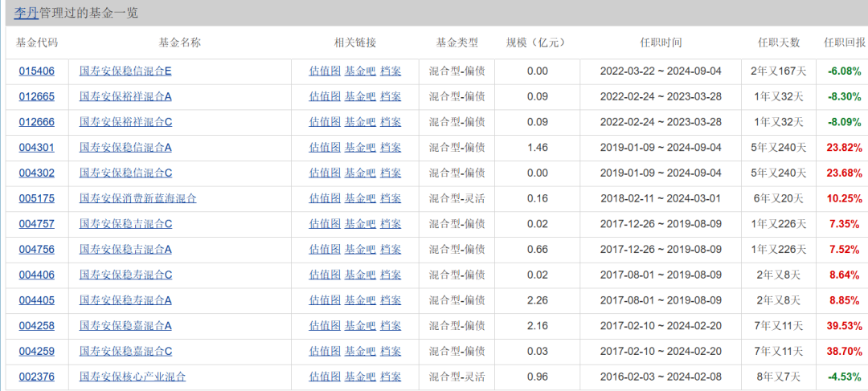Select the 8年又7天 tenure cell
This screenshot has width=868, height=391.
pyautogui.click(x=779, y=377)
